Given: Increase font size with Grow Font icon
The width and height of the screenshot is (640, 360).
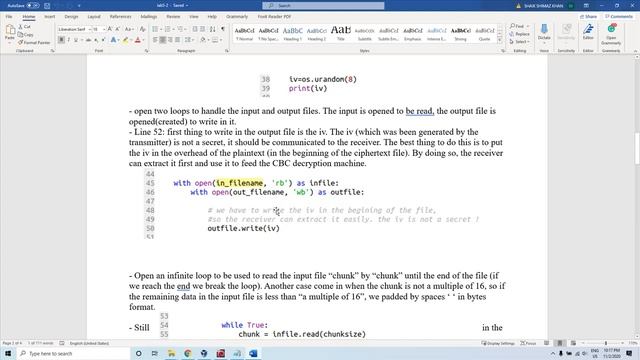Looking at the screenshot, I should click(110, 29).
